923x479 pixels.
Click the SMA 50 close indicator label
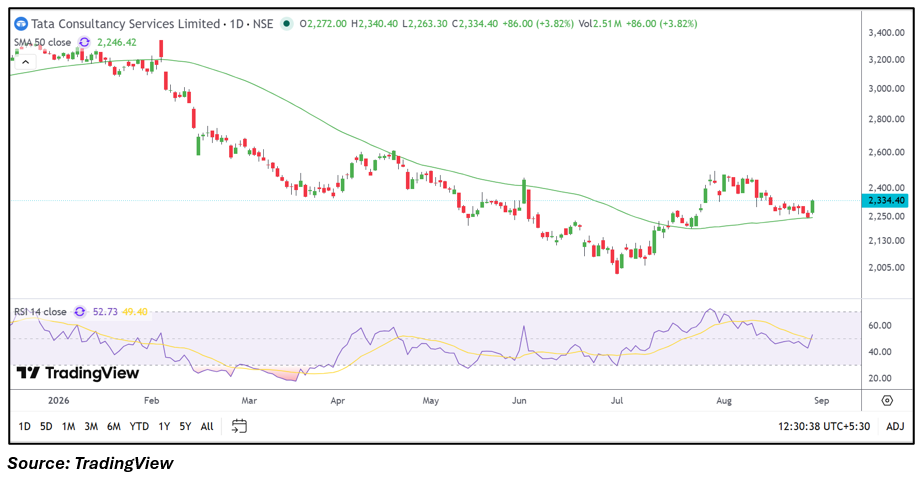coord(42,42)
